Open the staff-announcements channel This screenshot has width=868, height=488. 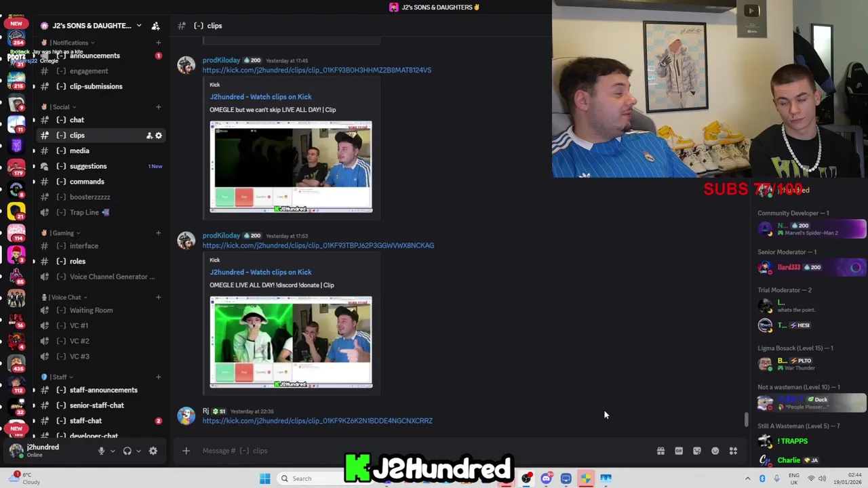100,390
